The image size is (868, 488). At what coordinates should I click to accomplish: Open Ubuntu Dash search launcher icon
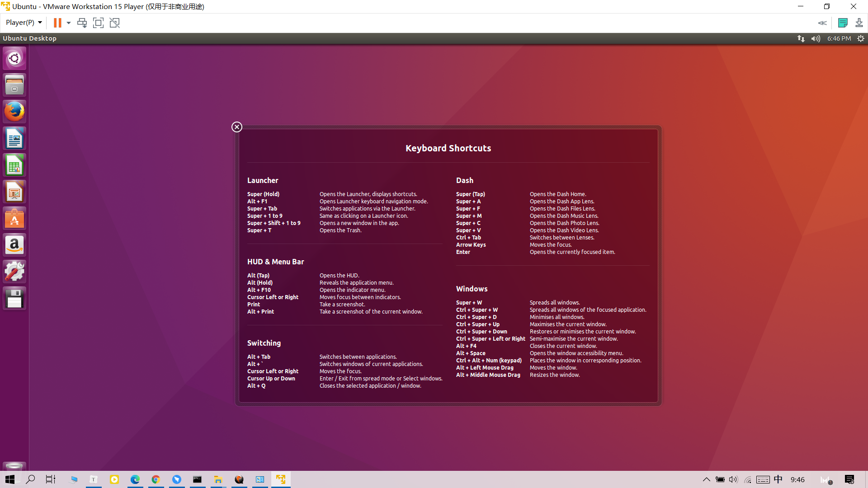(14, 58)
